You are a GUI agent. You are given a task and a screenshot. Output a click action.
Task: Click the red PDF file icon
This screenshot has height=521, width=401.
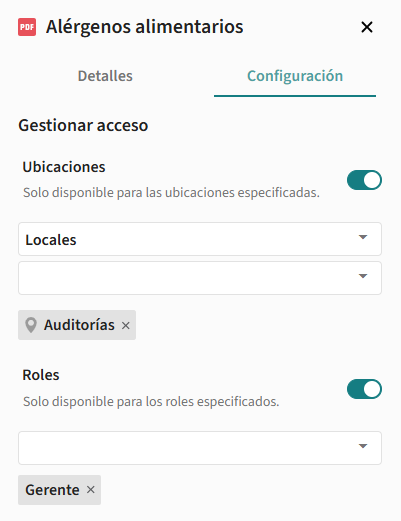click(x=27, y=27)
